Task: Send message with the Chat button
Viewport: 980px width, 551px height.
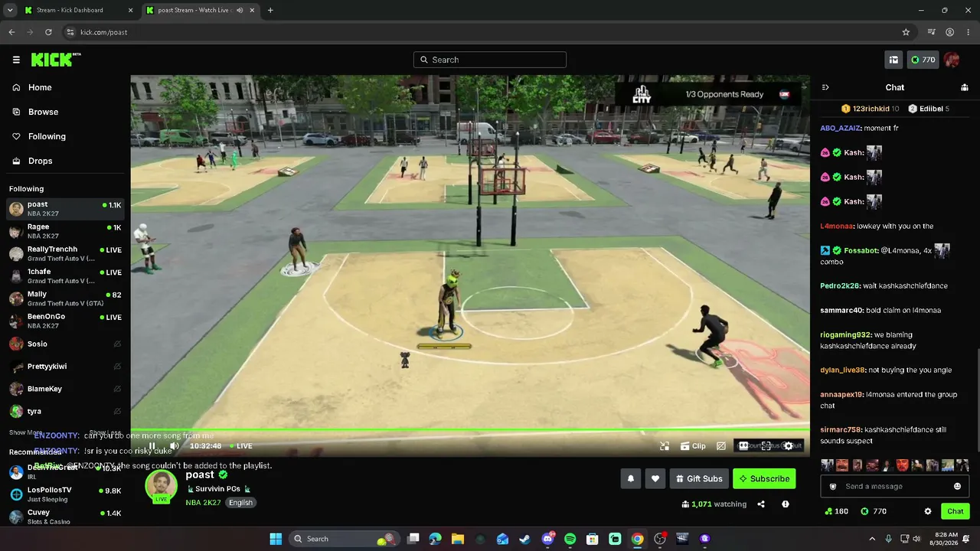Action: pyautogui.click(x=955, y=511)
